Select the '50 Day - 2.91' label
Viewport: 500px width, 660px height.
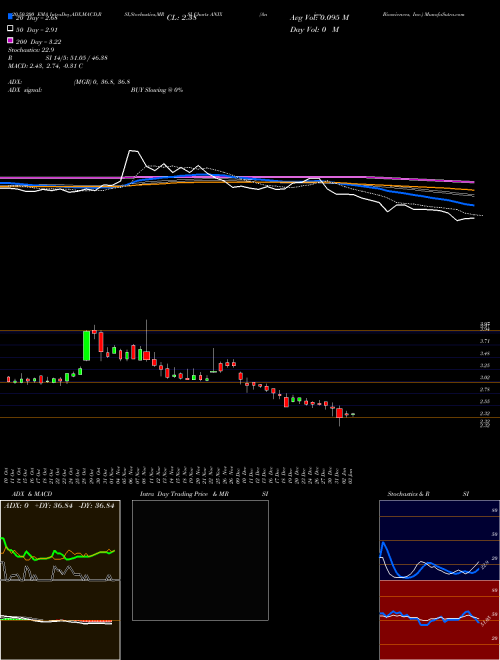click(x=36, y=30)
